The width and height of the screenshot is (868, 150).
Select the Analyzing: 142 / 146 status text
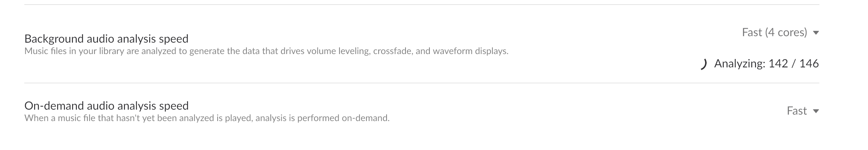[766, 64]
